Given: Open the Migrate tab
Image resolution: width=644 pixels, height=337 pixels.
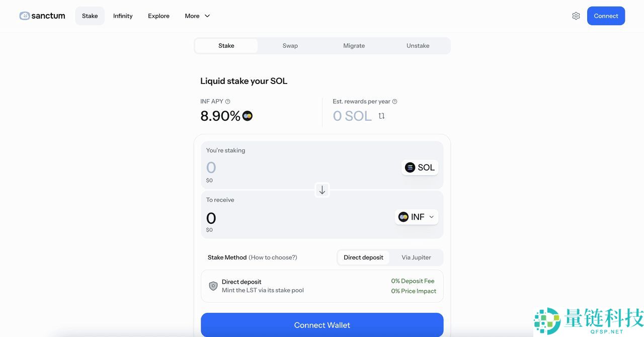Looking at the screenshot, I should [x=354, y=46].
